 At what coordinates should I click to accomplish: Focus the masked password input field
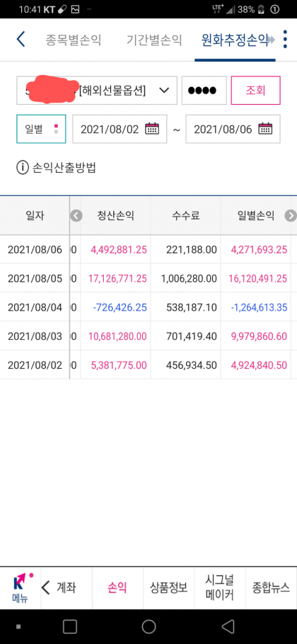tap(204, 91)
